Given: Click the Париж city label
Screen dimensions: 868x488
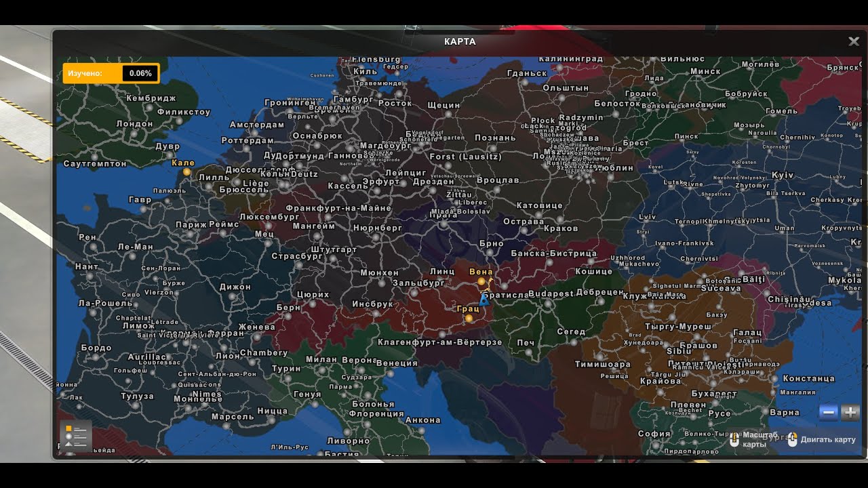Looking at the screenshot, I should pyautogui.click(x=191, y=225).
